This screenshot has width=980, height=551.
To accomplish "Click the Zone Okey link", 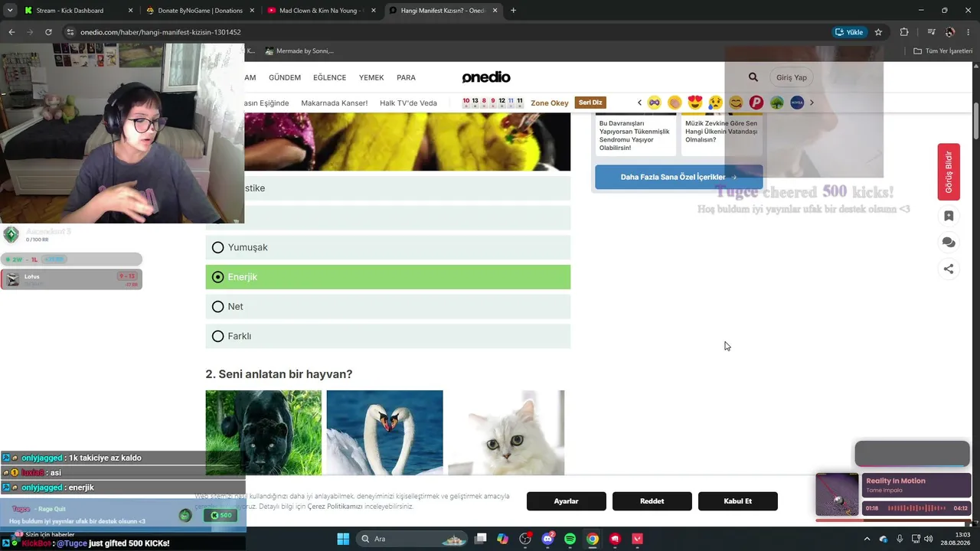I will 550,103.
